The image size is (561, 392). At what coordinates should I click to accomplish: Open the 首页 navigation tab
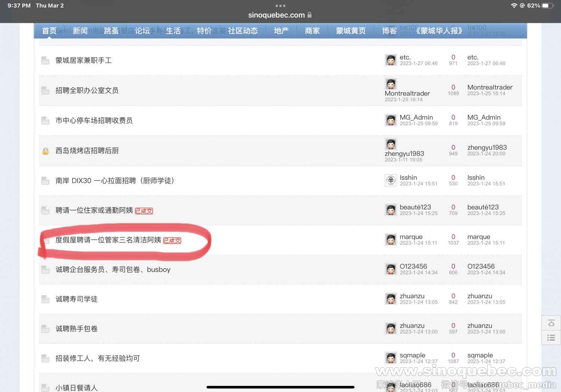[x=49, y=31]
